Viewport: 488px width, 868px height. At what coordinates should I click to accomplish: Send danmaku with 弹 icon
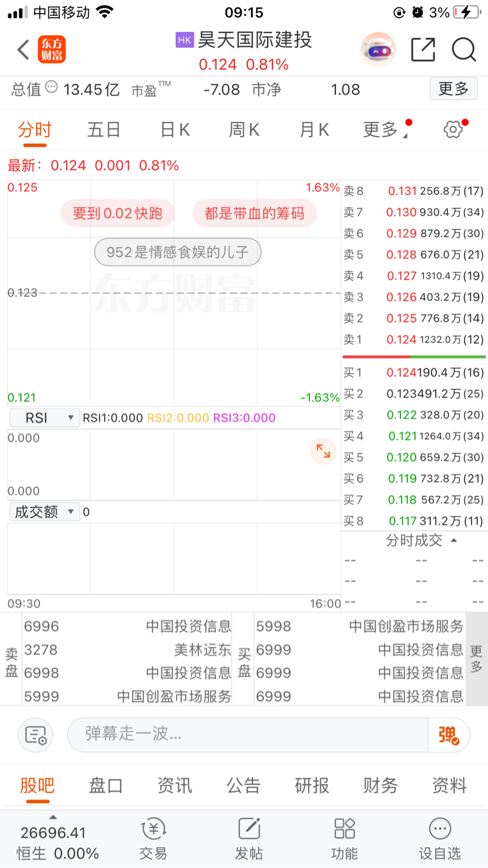click(x=449, y=735)
